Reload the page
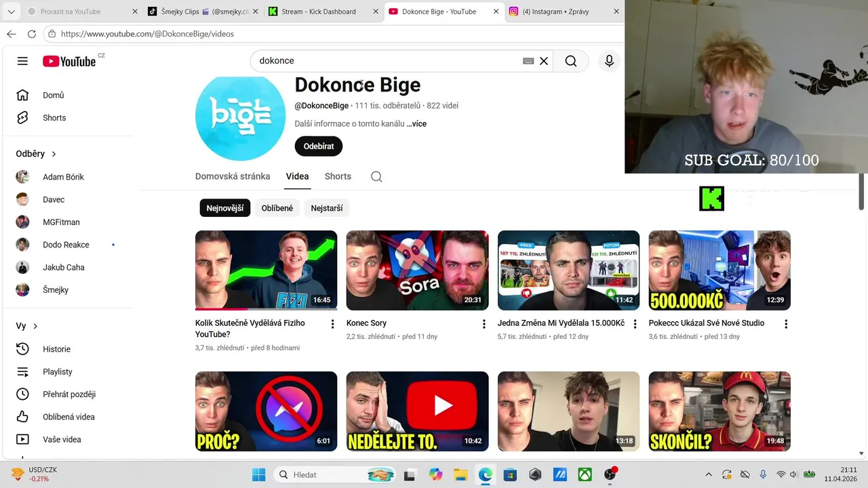Image resolution: width=868 pixels, height=488 pixels. click(x=31, y=34)
